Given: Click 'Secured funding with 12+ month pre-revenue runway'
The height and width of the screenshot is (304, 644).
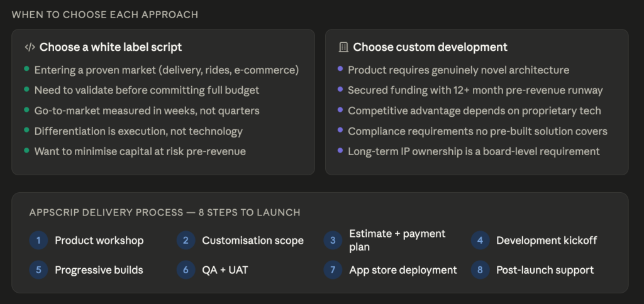Looking at the screenshot, I should (x=475, y=90).
